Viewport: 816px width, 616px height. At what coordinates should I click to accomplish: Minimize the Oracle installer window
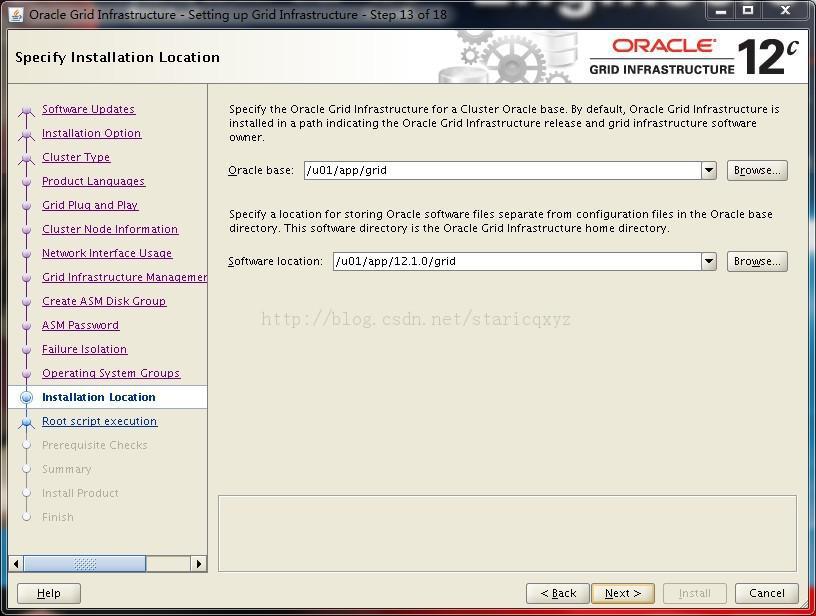(x=721, y=10)
